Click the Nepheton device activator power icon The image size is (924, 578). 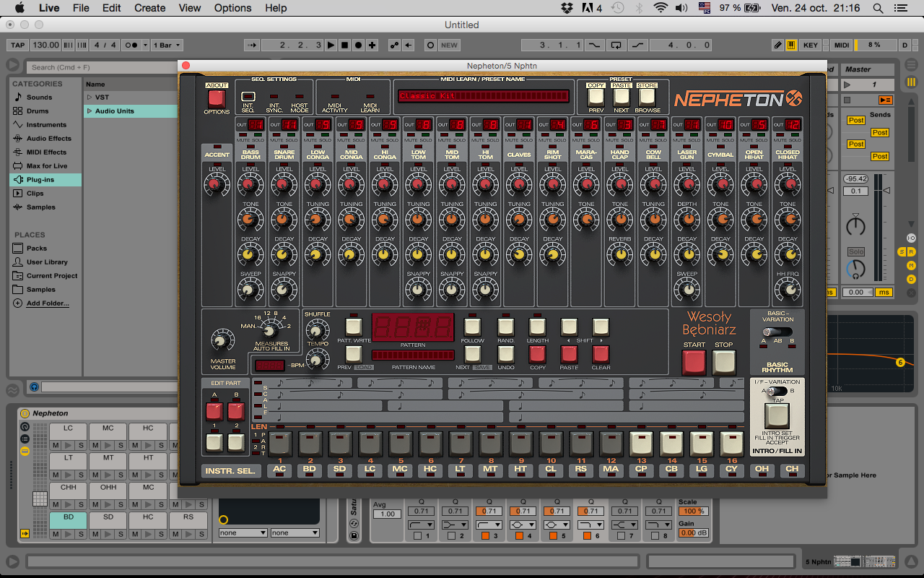25,413
